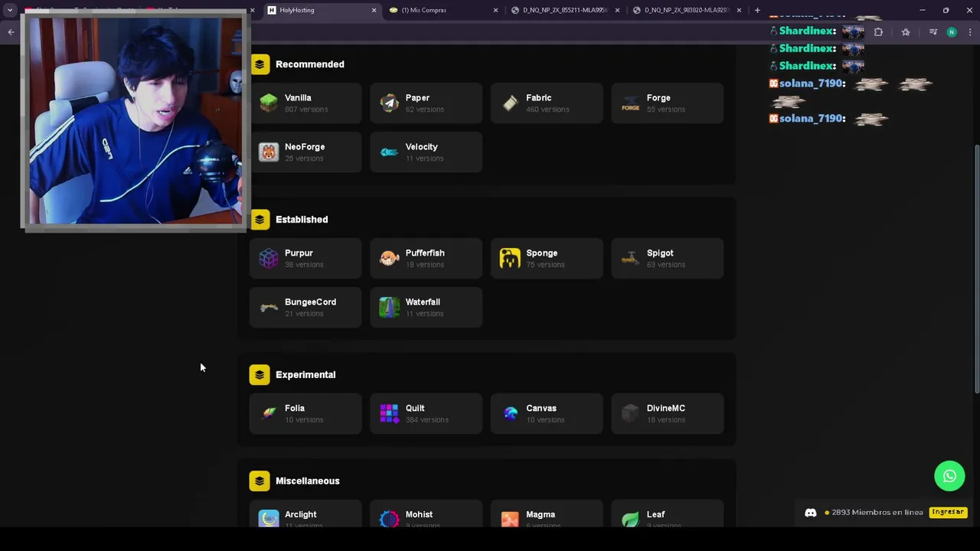980x551 pixels.
Task: Click the Spigot faucet icon
Action: click(x=630, y=259)
